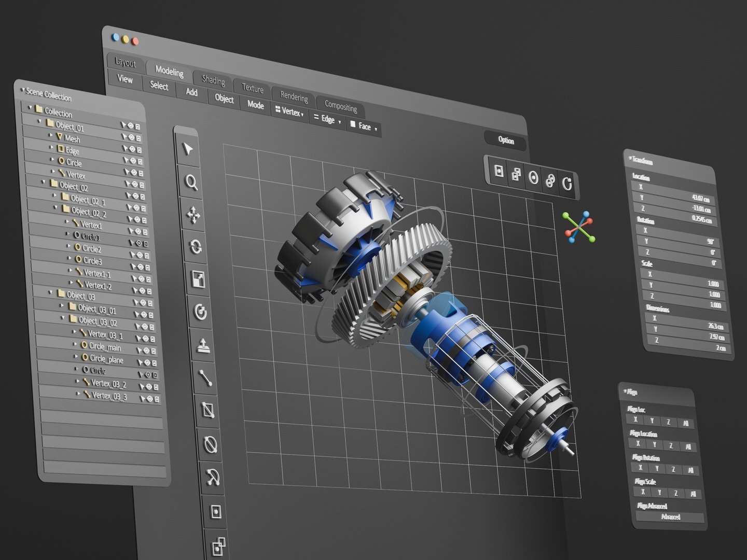Click the Advanced button under Align Advanced
747x560 pixels.
coord(670,517)
